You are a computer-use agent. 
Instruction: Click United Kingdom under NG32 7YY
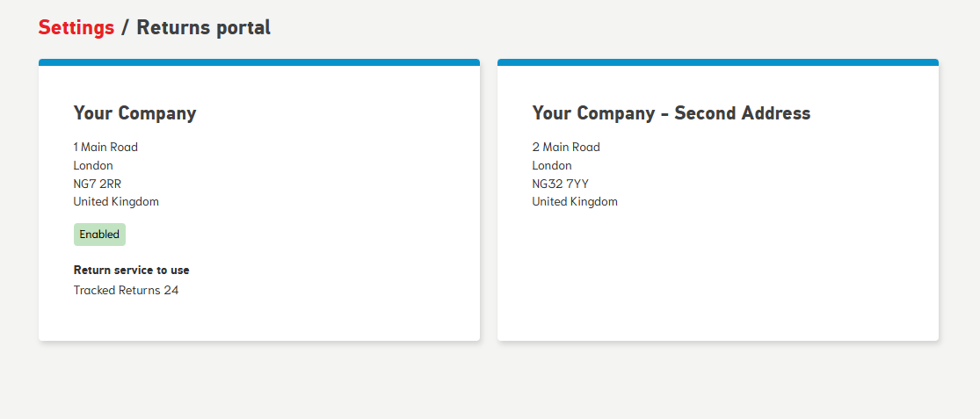coord(575,201)
